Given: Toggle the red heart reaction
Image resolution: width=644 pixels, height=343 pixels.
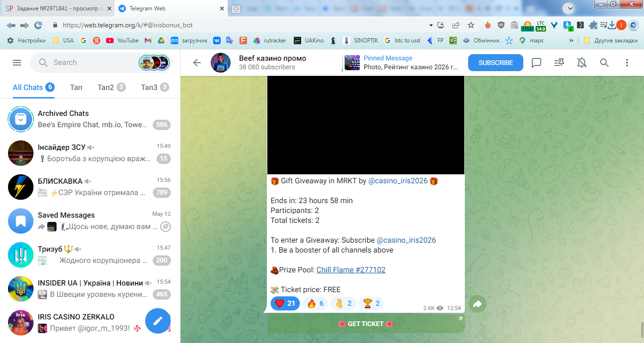Looking at the screenshot, I should (285, 303).
